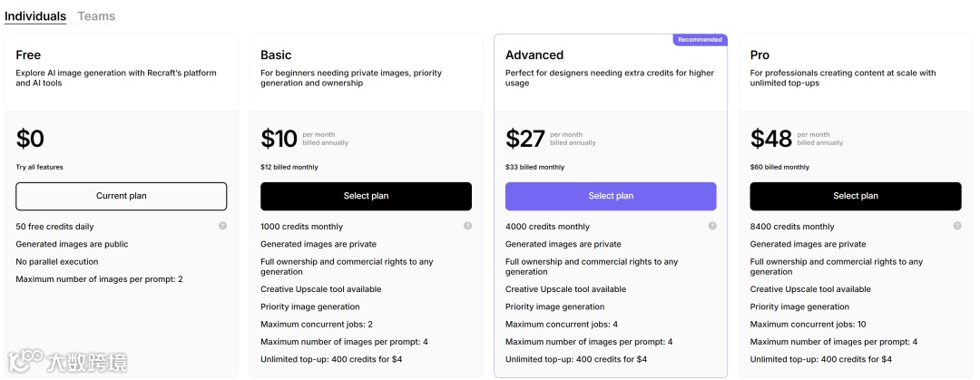
Task: Click the Recommended badge on Advanced
Action: tap(700, 40)
